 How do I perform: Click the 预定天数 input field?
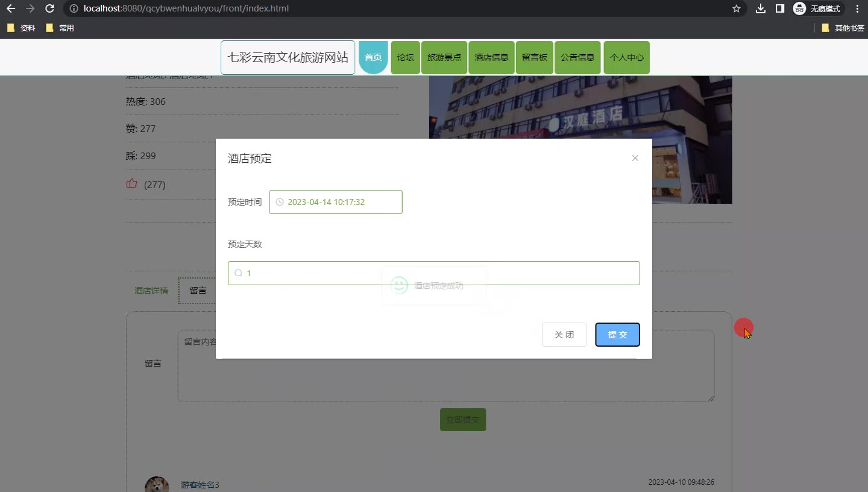pos(434,273)
